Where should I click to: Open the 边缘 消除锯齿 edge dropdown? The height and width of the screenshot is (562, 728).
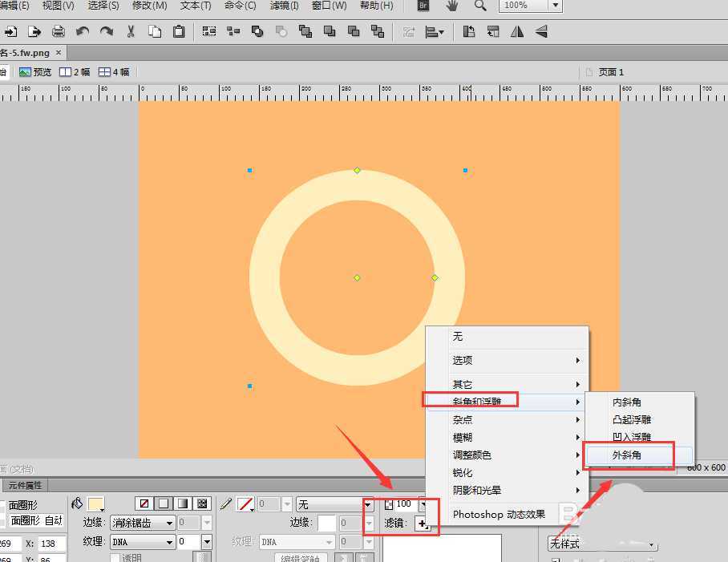click(171, 522)
